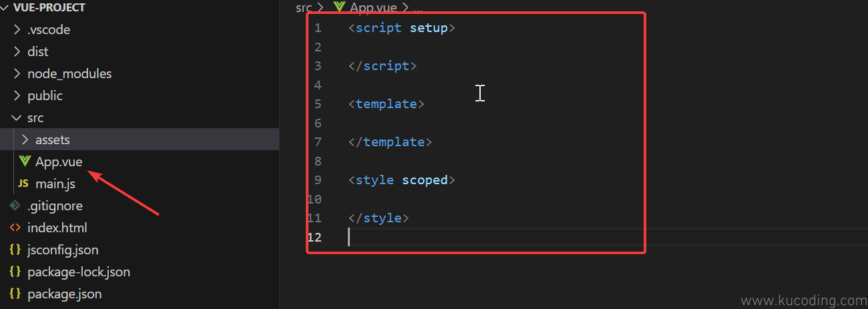This screenshot has height=309, width=868.
Task: Click the git icon of .gitignore
Action: [15, 206]
